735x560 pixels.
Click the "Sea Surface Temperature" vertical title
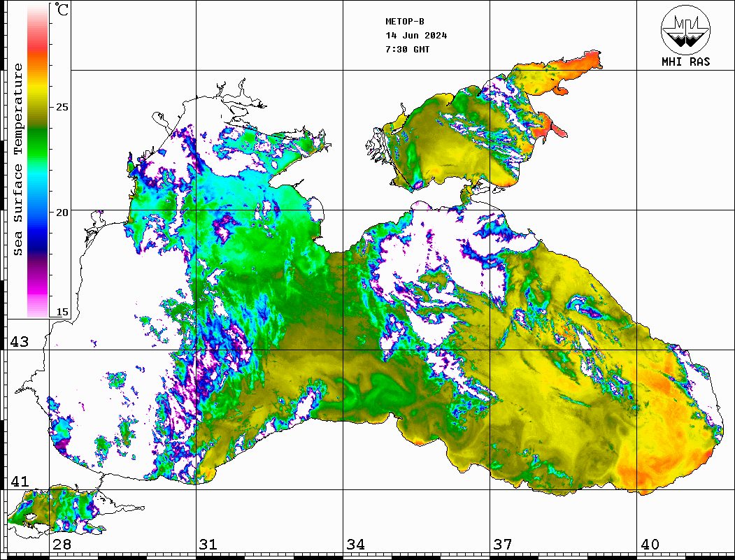(x=17, y=159)
